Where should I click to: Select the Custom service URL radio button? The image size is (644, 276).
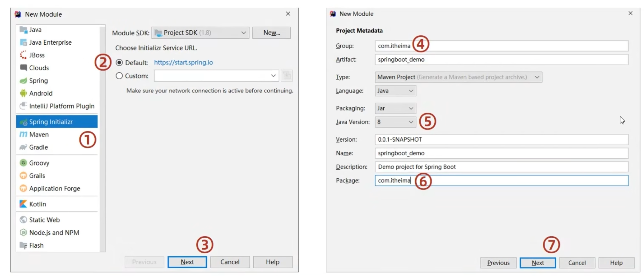point(119,76)
